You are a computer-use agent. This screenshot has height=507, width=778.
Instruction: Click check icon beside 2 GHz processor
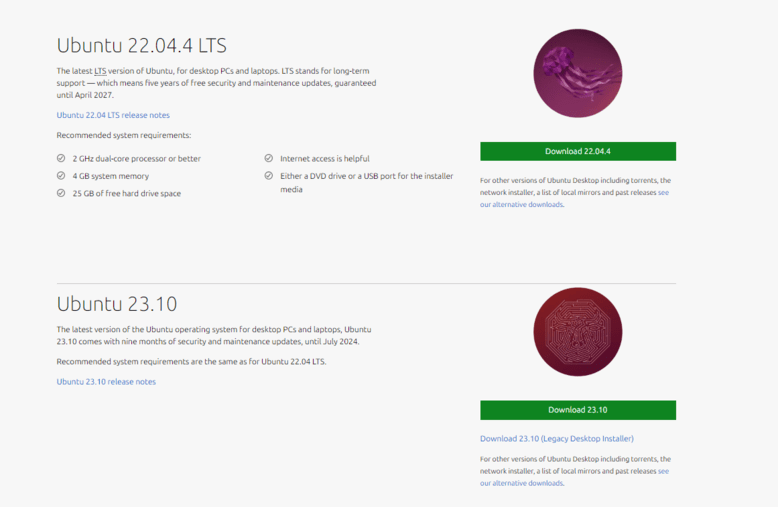click(61, 159)
